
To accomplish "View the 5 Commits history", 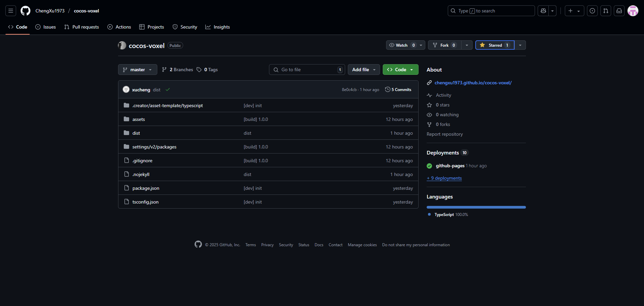I will (398, 90).
